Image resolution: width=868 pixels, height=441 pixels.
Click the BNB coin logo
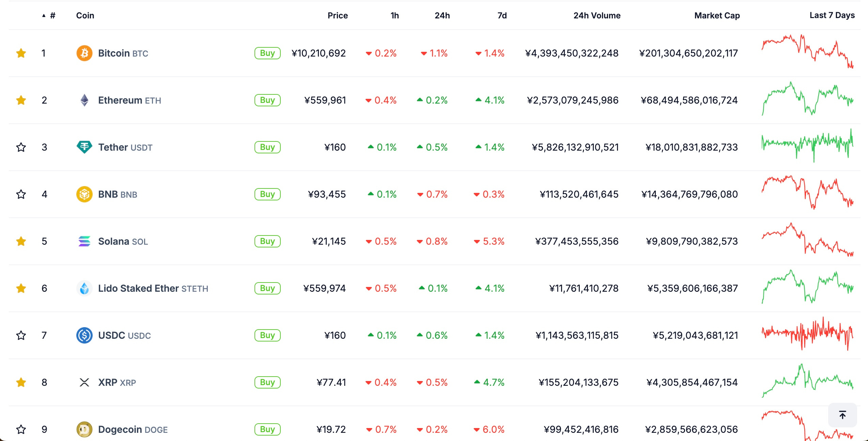[84, 194]
